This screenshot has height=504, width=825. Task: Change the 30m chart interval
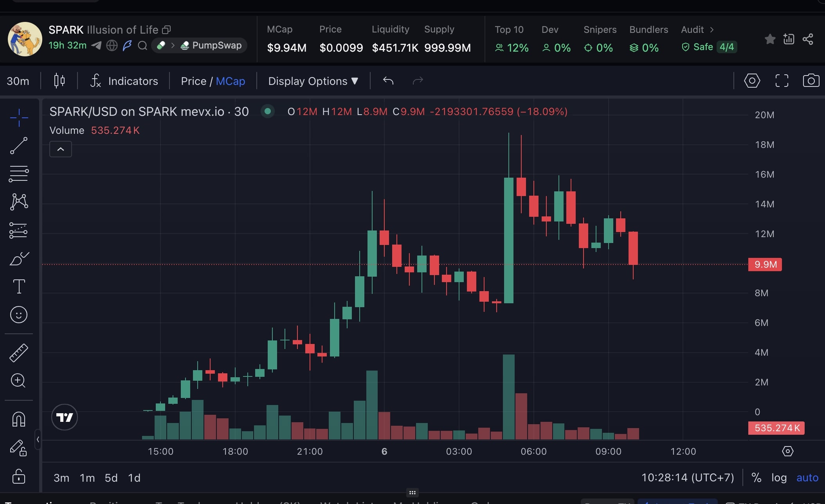(18, 81)
